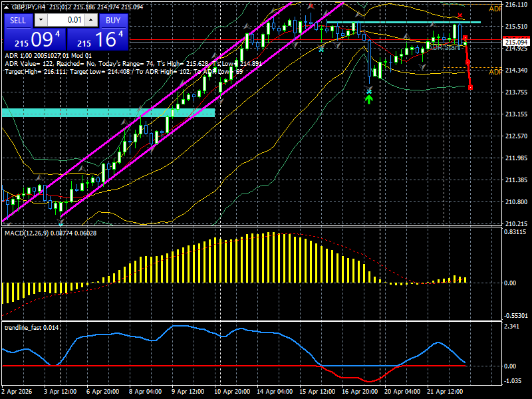Click the 210.800 price scale label
Viewport: 532px width, 399px height.
pos(517,202)
